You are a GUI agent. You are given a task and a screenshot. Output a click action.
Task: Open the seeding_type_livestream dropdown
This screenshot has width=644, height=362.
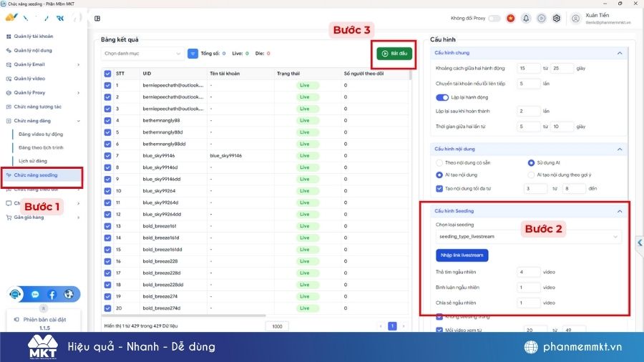pos(528,236)
